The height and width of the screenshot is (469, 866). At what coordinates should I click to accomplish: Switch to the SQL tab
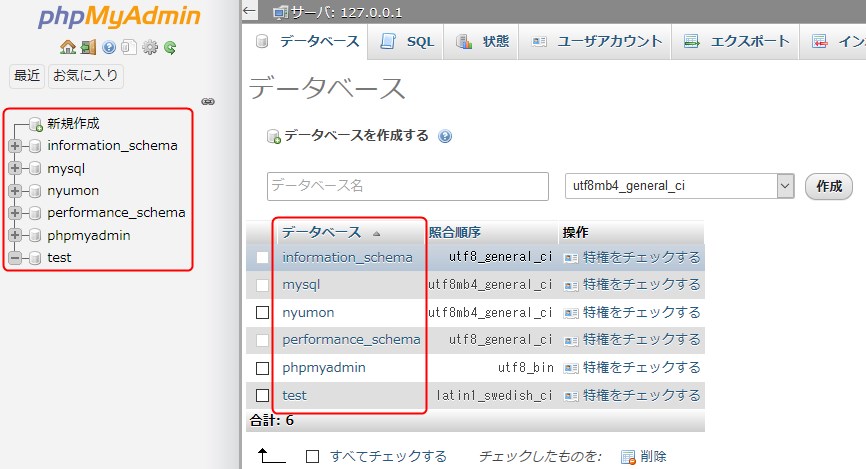click(x=409, y=41)
